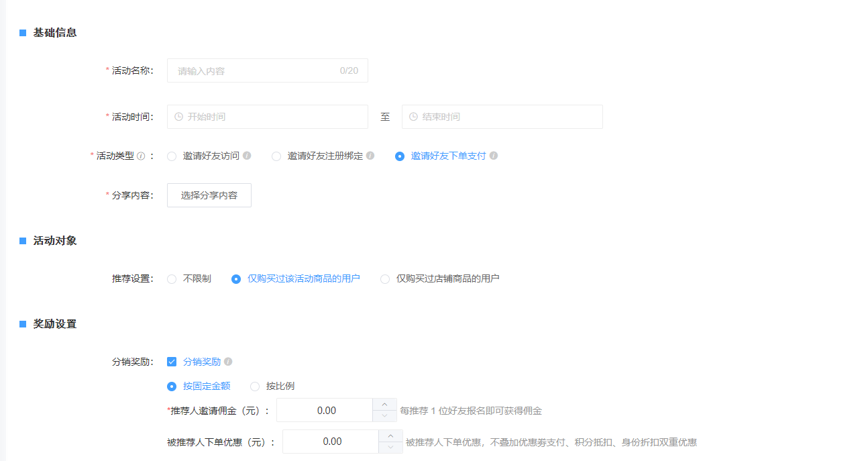
Task: Select 仅购买过店铺商品的用户 option
Action: 385,279
